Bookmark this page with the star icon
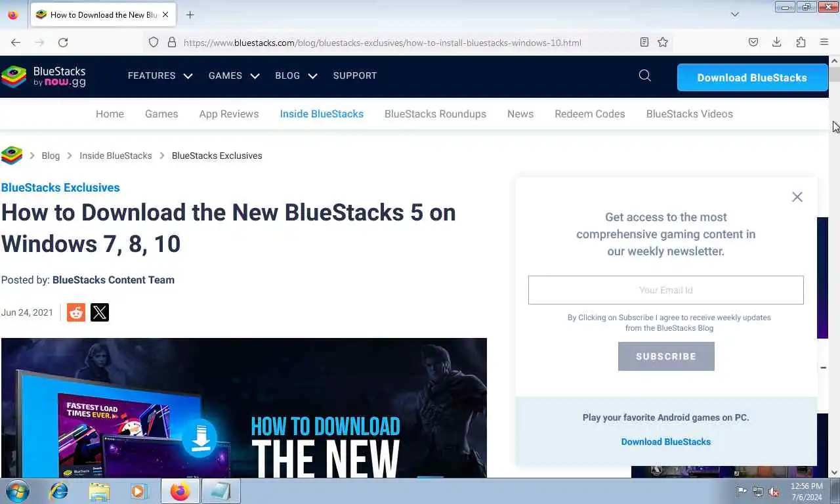 point(663,42)
